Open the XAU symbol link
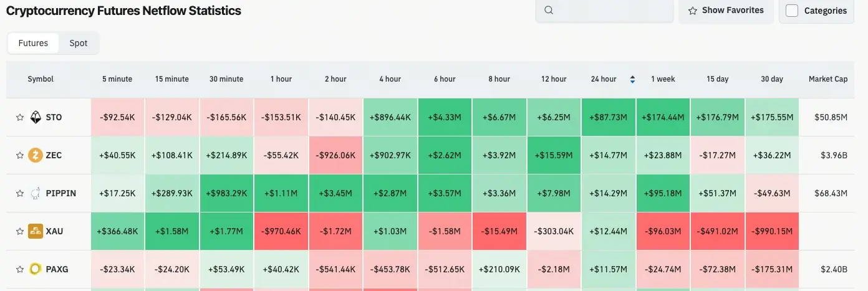The width and height of the screenshot is (868, 291). click(54, 231)
